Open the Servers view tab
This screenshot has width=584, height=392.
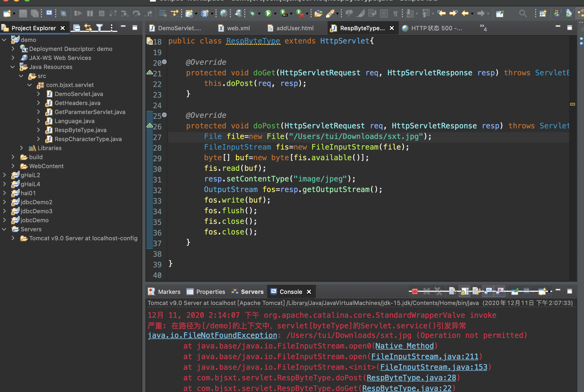[247, 292]
